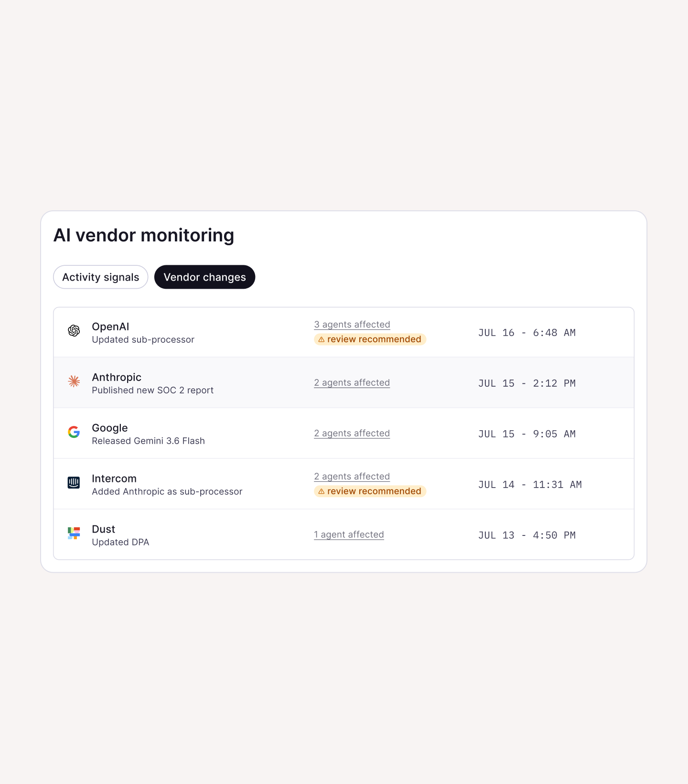The height and width of the screenshot is (784, 688).
Task: Open the 1 agent affected link for Dust
Action: click(349, 535)
